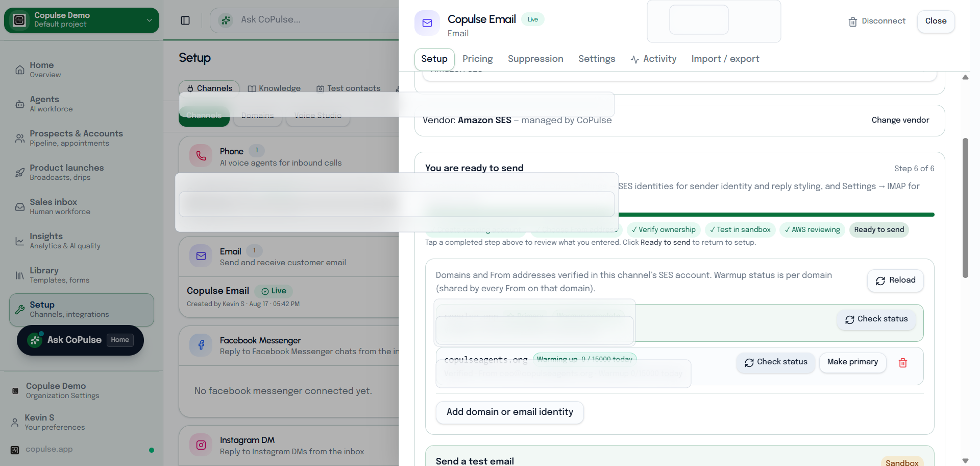Open the Suppression tab
Viewport: 980px width, 466px height.
[x=535, y=59]
